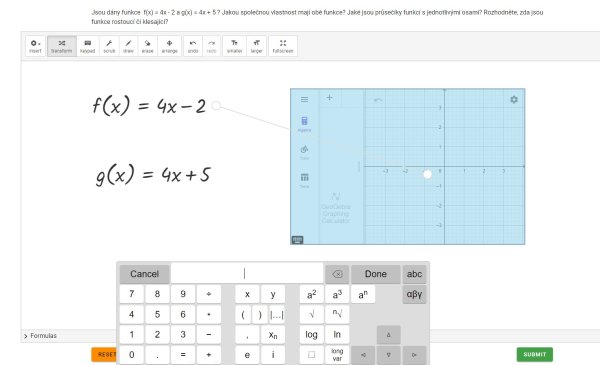Select the draw pencil tool
Image resolution: width=600 pixels, height=365 pixels.
[128, 46]
